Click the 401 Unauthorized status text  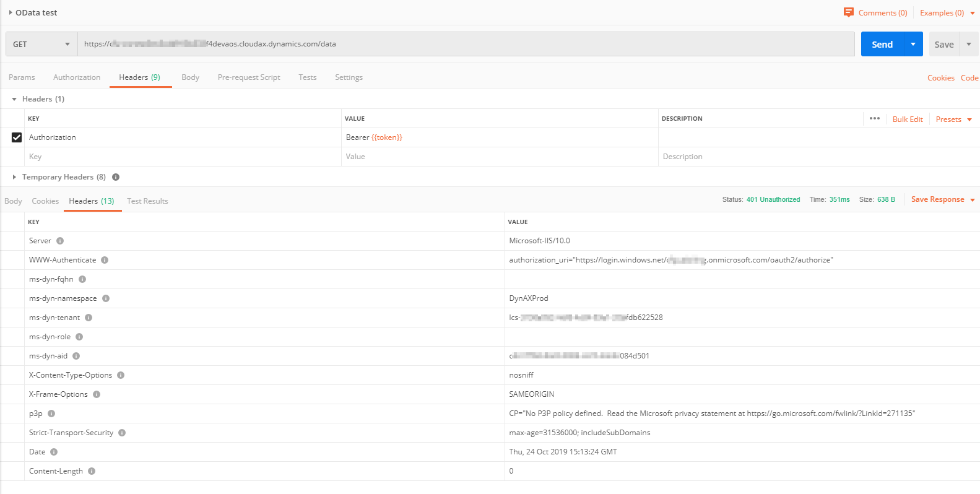point(773,199)
